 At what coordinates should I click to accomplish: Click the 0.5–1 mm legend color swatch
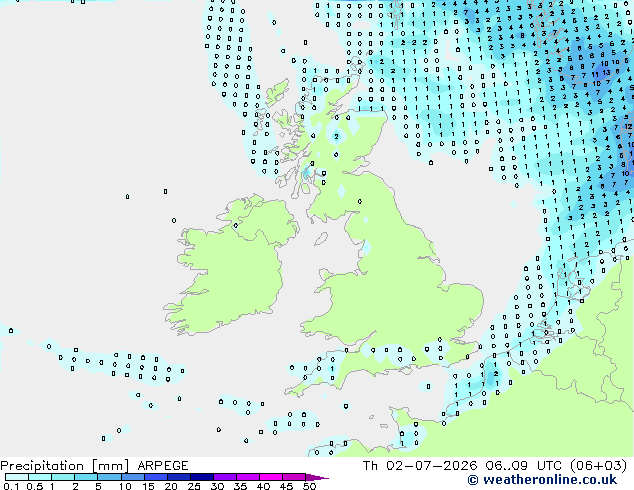point(40,477)
